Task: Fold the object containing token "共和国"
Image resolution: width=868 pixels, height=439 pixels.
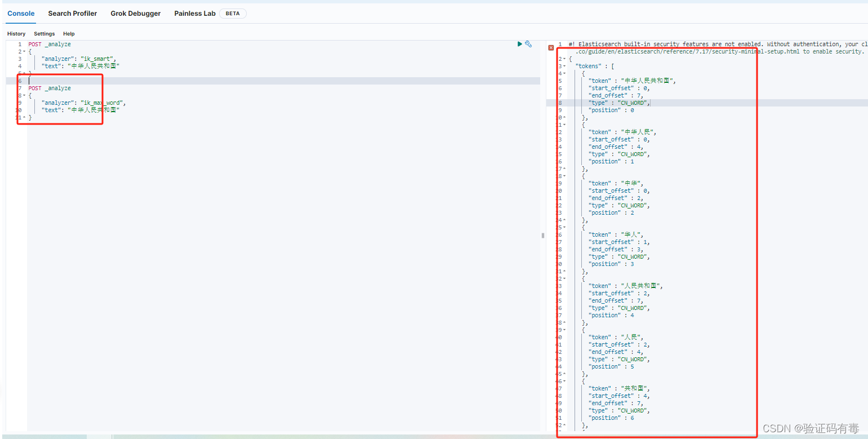Action: (x=565, y=381)
